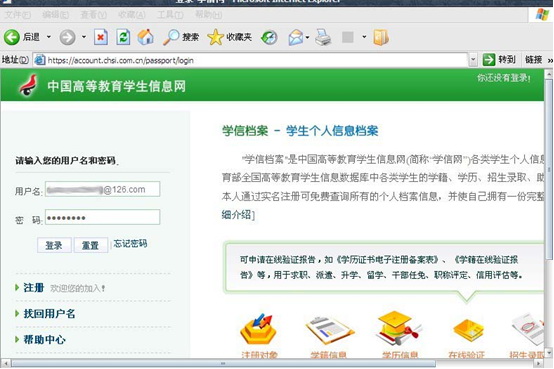Image resolution: width=554 pixels, height=369 pixels.
Task: Click the scroll left arrow
Action: [5, 363]
